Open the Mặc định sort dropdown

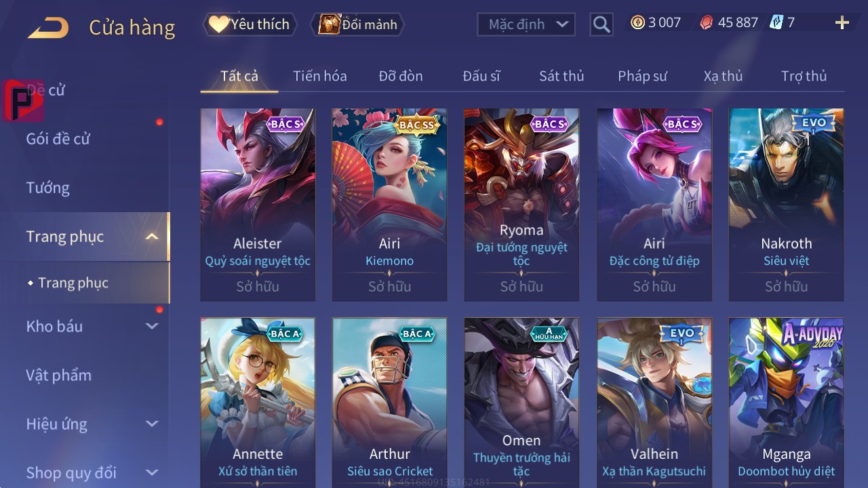526,24
